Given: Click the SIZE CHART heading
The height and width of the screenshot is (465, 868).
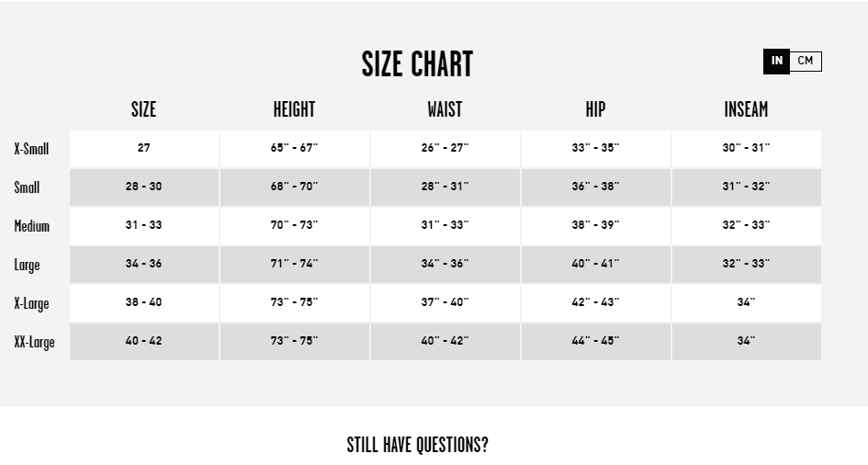Looking at the screenshot, I should tap(417, 64).
